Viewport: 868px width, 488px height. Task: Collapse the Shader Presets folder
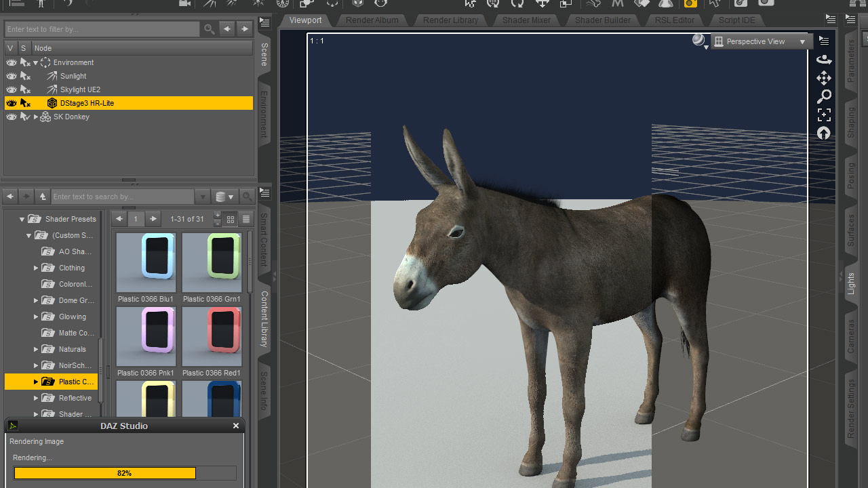(22, 219)
